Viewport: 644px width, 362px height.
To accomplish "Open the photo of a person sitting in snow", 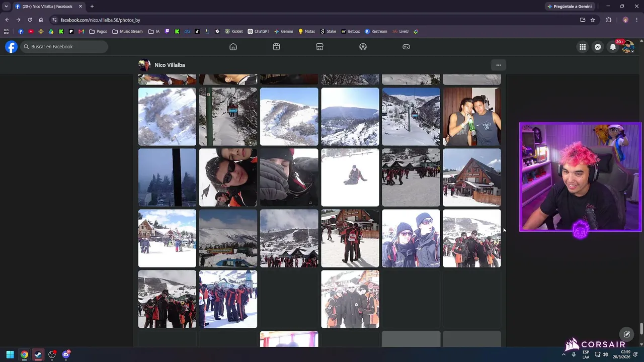I will pos(350,177).
